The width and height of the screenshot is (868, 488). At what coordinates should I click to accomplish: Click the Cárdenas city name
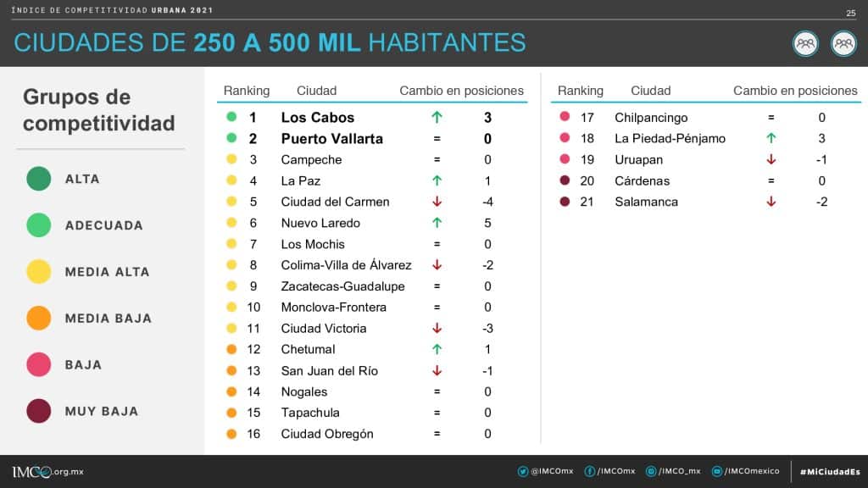[643, 181]
